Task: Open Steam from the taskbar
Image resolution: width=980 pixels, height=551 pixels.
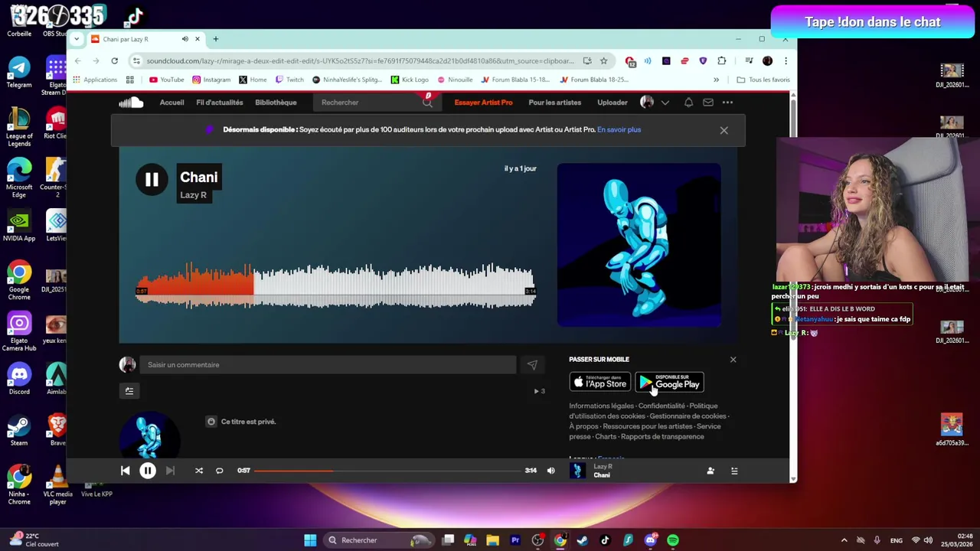Action: (583, 540)
